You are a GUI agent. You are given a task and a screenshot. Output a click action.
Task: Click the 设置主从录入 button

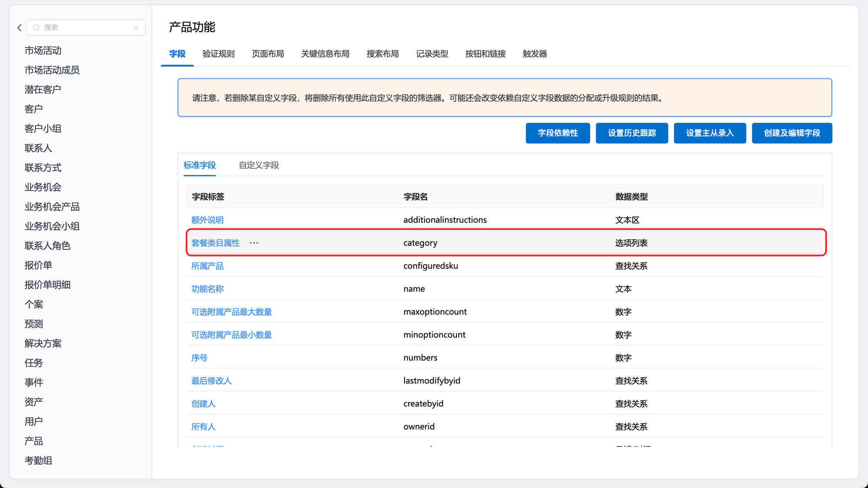tap(710, 133)
